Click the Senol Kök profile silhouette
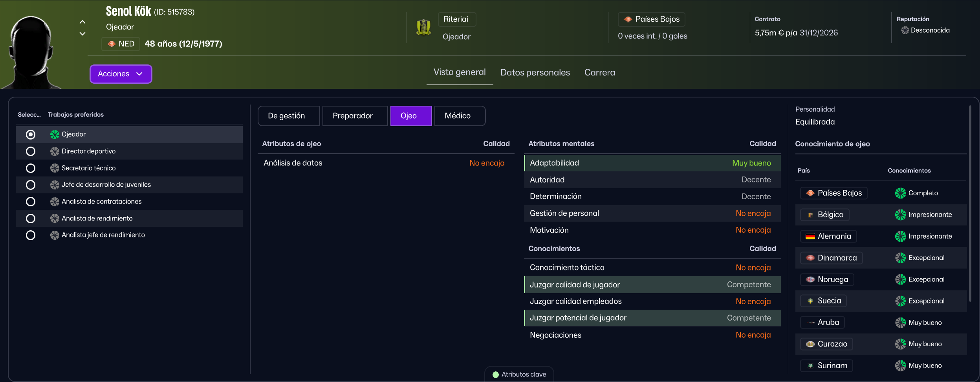This screenshot has height=382, width=980. coord(31,52)
